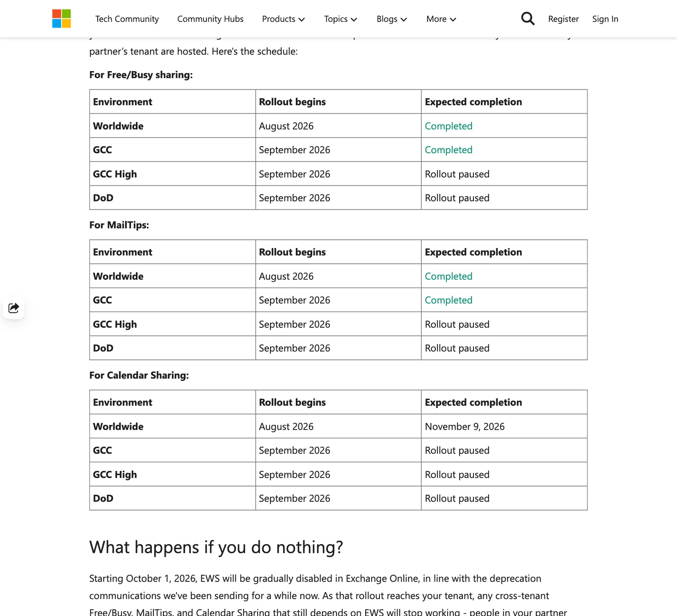Open Community Hubs page

[210, 19]
